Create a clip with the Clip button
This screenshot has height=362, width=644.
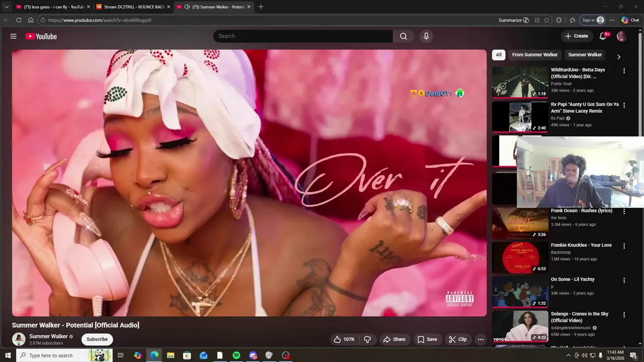(458, 339)
